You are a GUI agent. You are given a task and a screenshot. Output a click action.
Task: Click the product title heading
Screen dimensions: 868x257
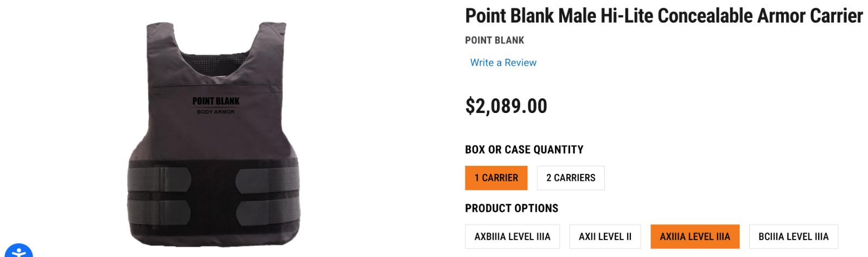click(x=663, y=16)
